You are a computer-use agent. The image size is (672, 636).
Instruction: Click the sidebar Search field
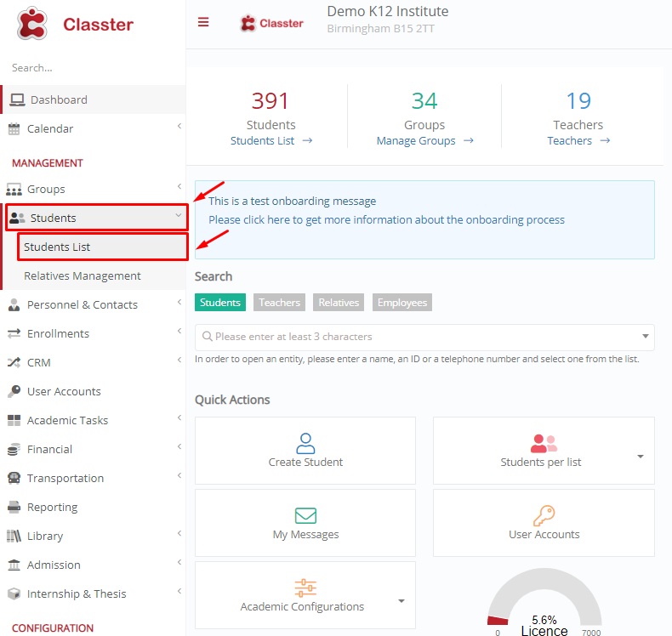[94, 68]
